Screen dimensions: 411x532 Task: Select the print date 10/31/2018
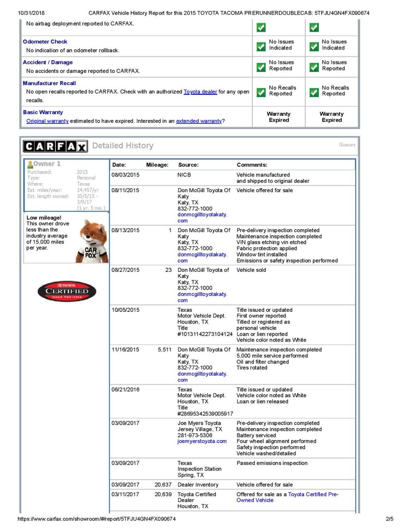(x=31, y=13)
